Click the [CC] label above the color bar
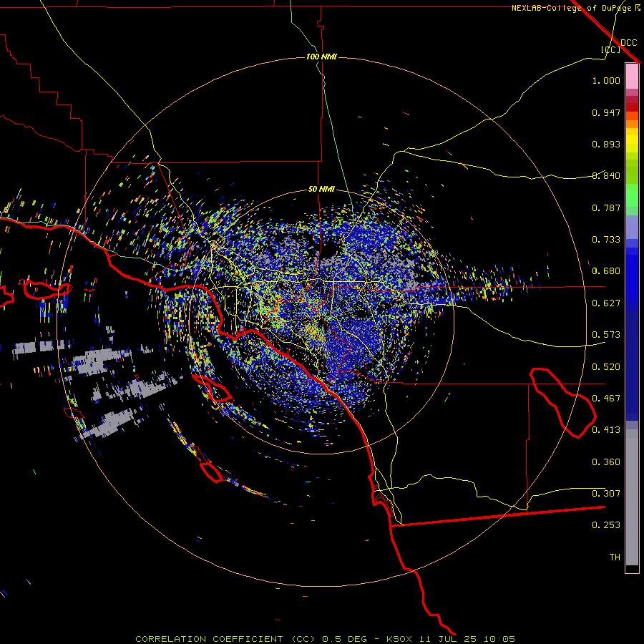This screenshot has width=644, height=644. [610, 49]
